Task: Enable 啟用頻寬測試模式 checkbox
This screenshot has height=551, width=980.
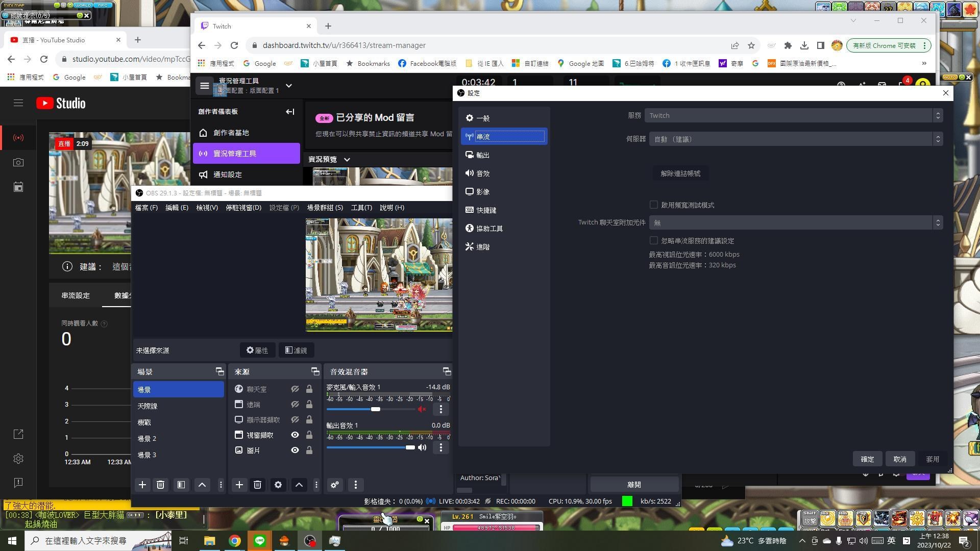Action: point(654,205)
